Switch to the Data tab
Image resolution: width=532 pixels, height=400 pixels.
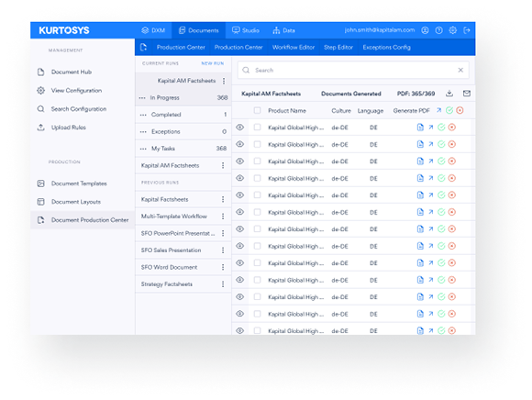pyautogui.click(x=284, y=30)
